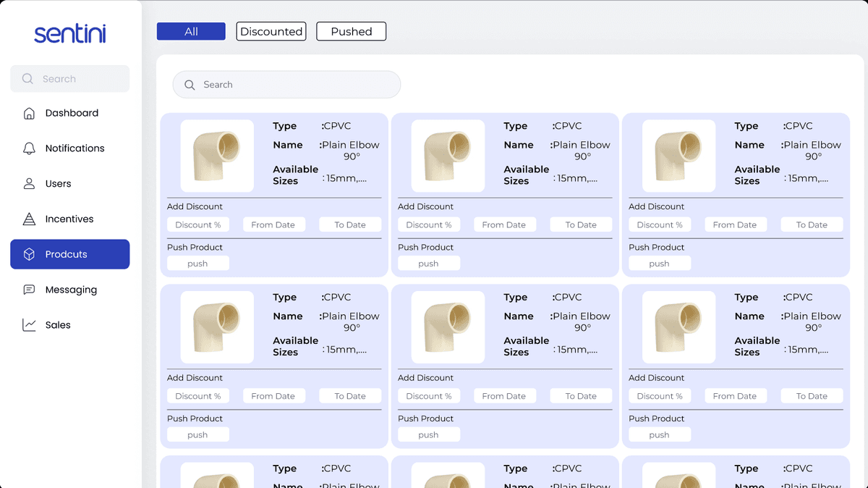Image resolution: width=868 pixels, height=488 pixels.
Task: Click Discount % field in top-left card
Action: click(x=198, y=224)
